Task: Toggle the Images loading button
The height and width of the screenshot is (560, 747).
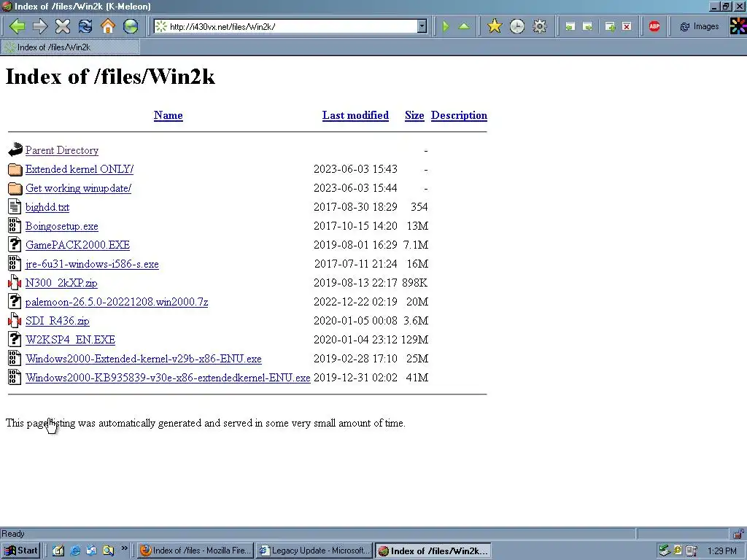Action: click(700, 27)
